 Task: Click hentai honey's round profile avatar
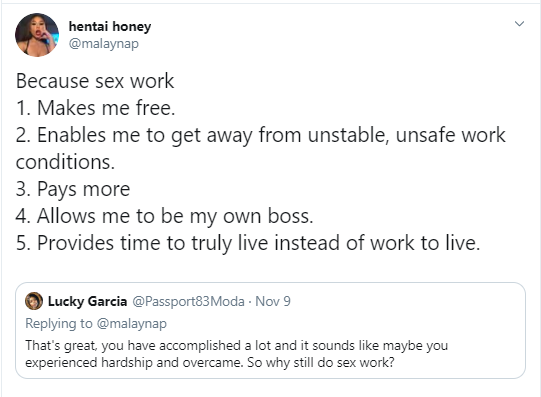click(37, 35)
